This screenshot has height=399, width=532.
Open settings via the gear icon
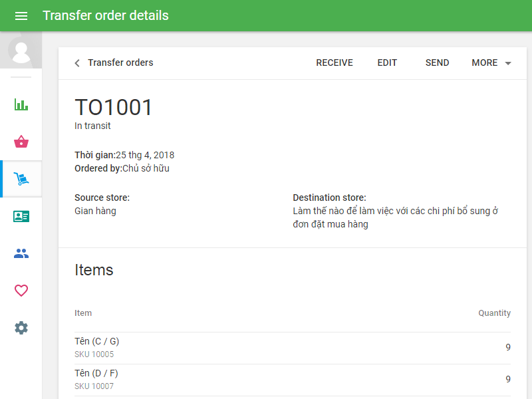21,328
